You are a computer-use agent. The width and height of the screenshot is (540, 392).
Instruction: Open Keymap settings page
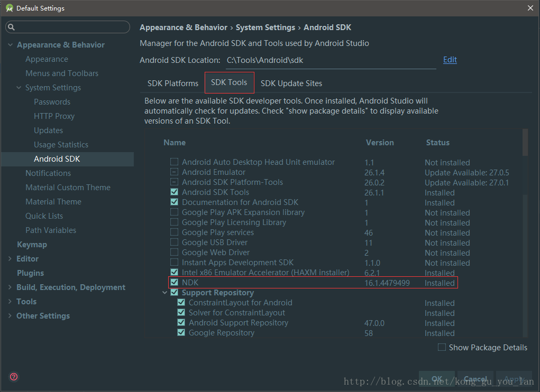32,245
